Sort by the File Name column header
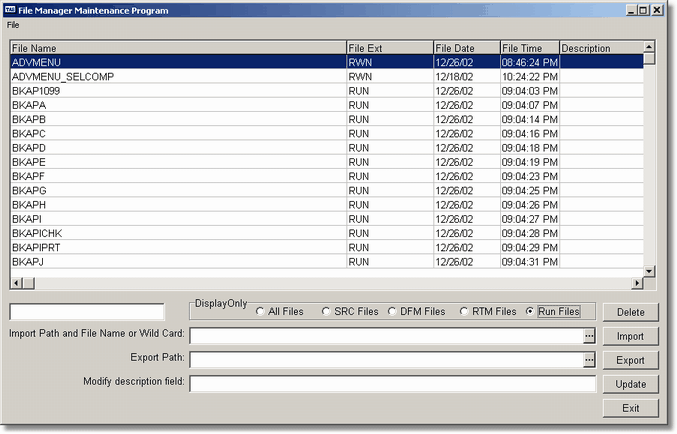Viewport: 677px width, 434px height. 178,48
